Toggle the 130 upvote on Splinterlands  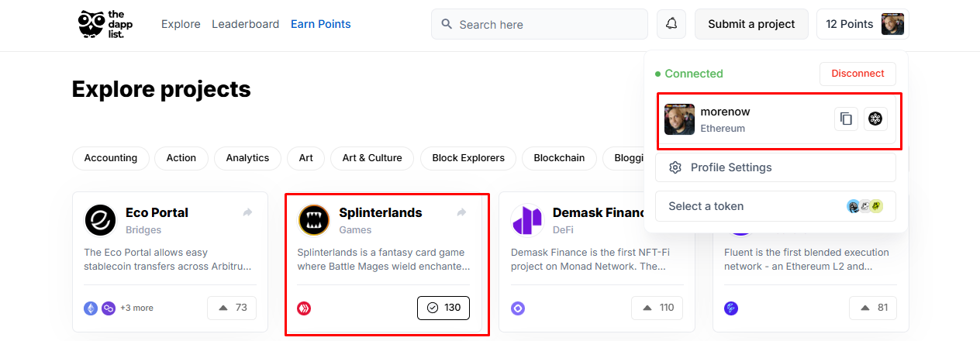tap(443, 308)
